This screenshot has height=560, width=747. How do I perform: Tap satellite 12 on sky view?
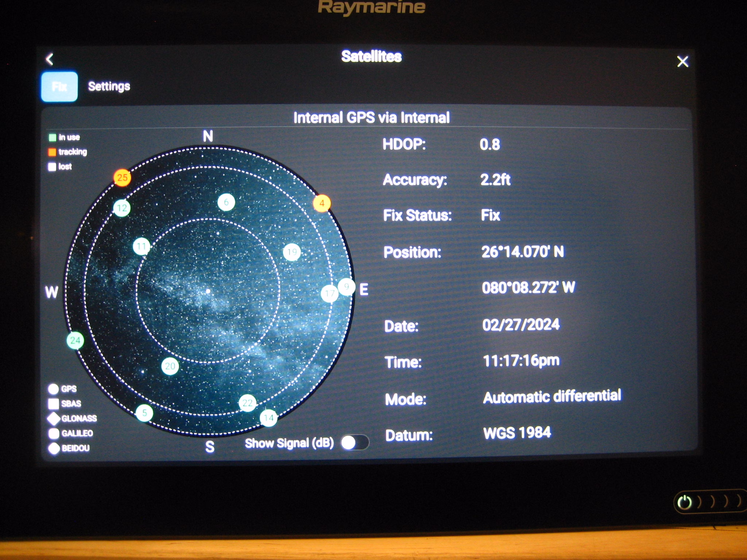(x=122, y=208)
